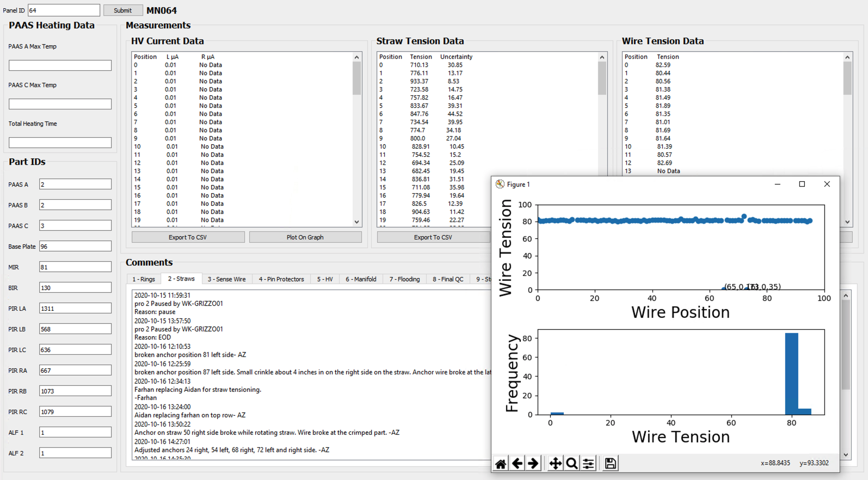Save the figure with the disk icon

click(x=610, y=463)
